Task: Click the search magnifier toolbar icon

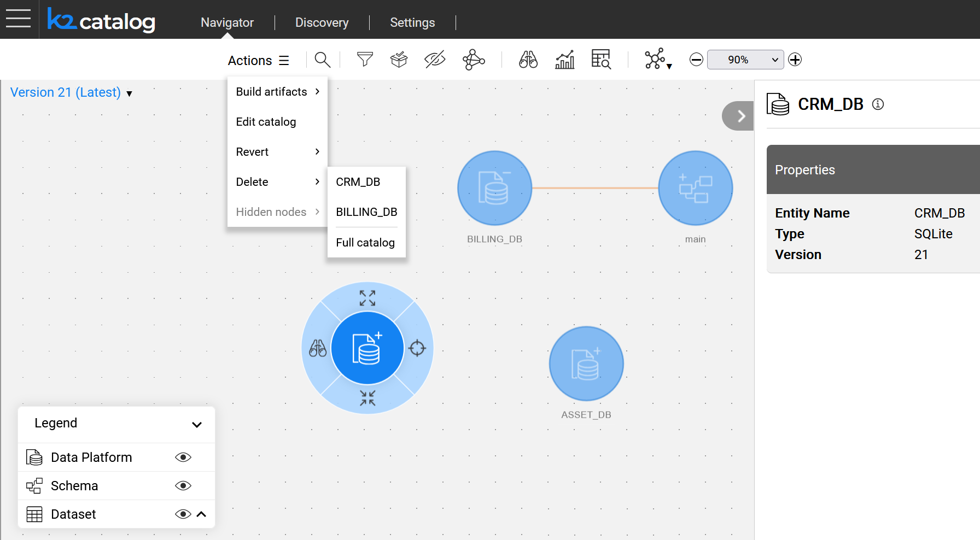Action: [x=322, y=60]
